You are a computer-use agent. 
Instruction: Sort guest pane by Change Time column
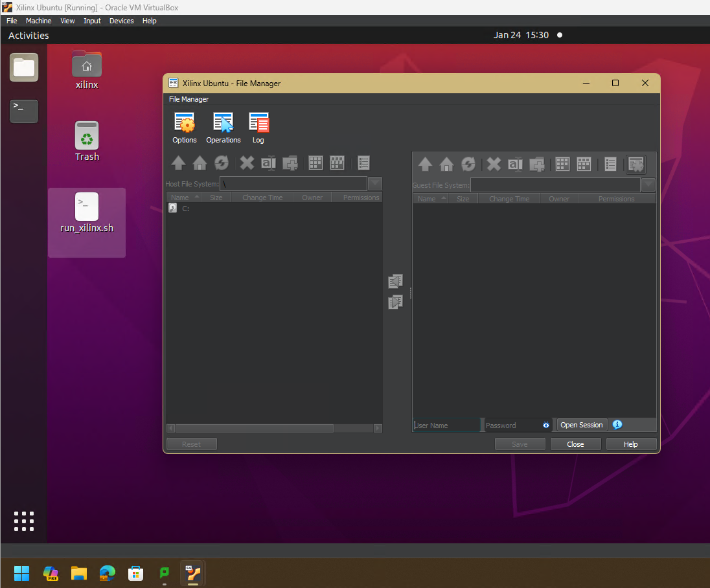tap(509, 199)
